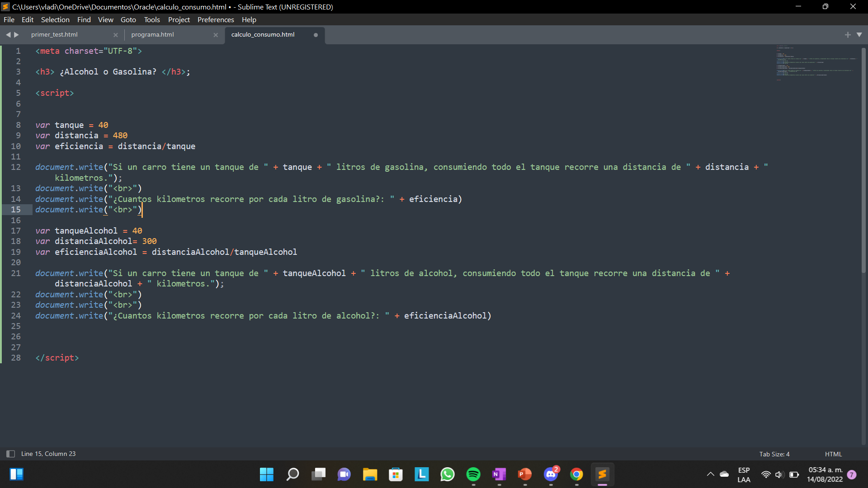The width and height of the screenshot is (868, 488).
Task: Toggle the side bar switch in status bar
Action: point(10,454)
